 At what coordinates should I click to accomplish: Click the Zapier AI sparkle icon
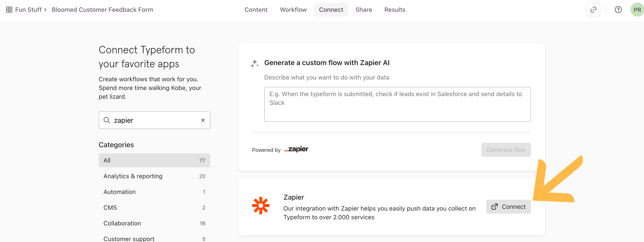click(x=255, y=63)
